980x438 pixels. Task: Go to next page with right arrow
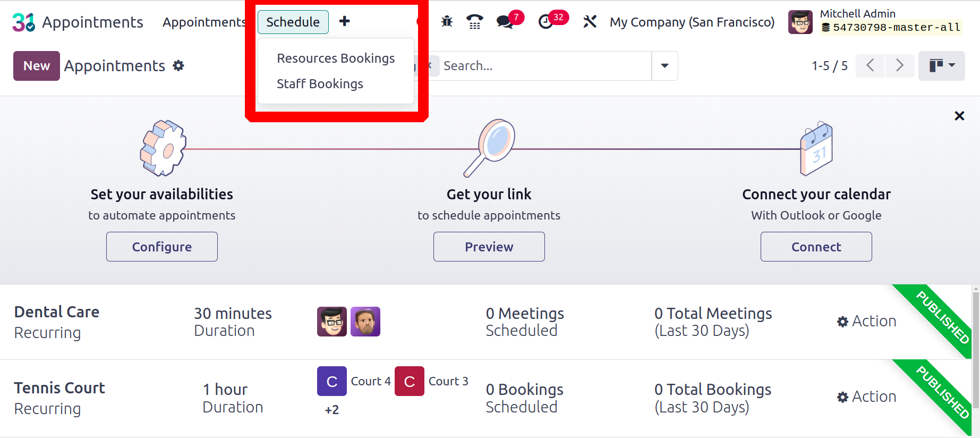coord(899,65)
